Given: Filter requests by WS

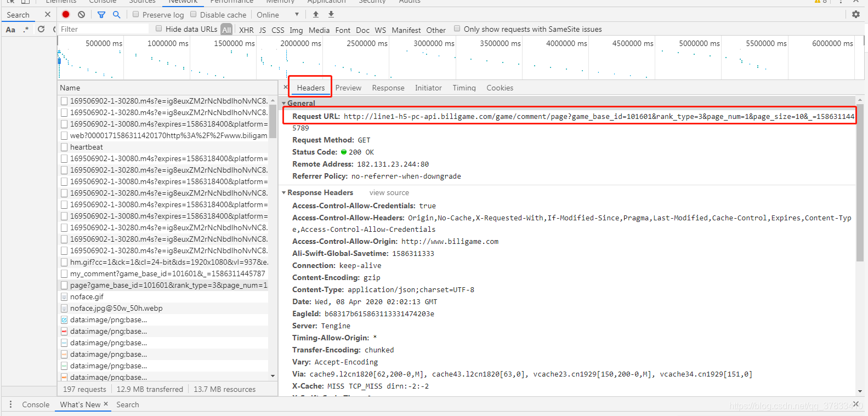Looking at the screenshot, I should tap(381, 30).
